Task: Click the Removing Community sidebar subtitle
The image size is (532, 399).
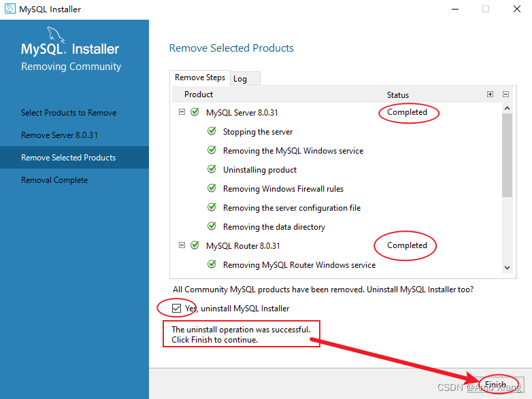Action: click(x=71, y=67)
